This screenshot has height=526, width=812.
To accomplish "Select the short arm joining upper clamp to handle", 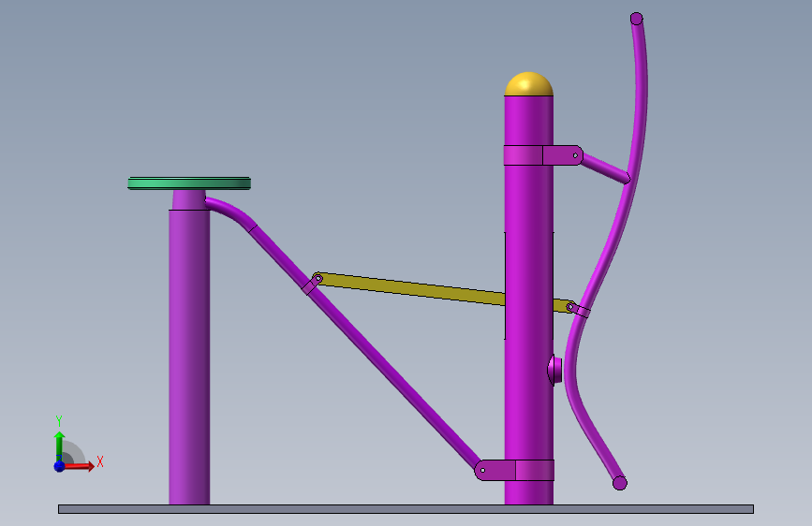I will (604, 168).
